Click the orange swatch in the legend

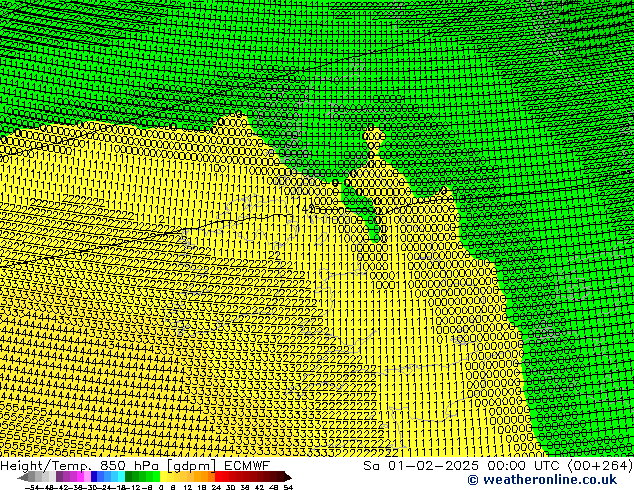pyautogui.click(x=204, y=476)
